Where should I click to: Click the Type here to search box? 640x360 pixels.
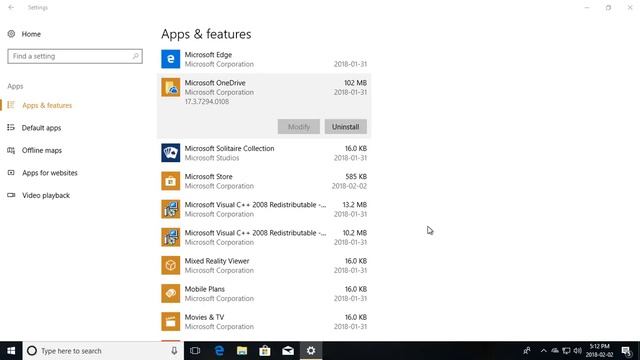(x=103, y=351)
